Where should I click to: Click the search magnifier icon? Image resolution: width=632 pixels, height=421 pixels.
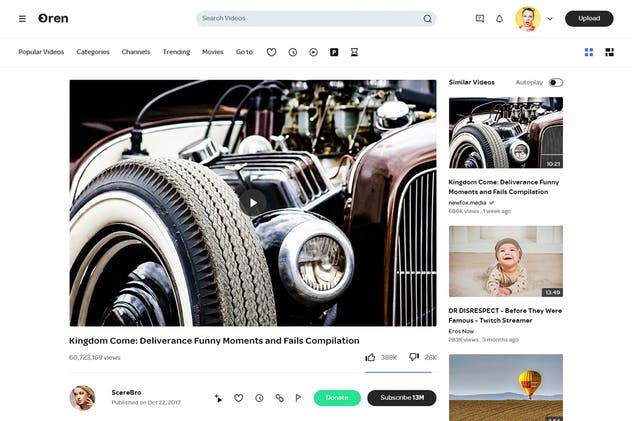tap(427, 19)
